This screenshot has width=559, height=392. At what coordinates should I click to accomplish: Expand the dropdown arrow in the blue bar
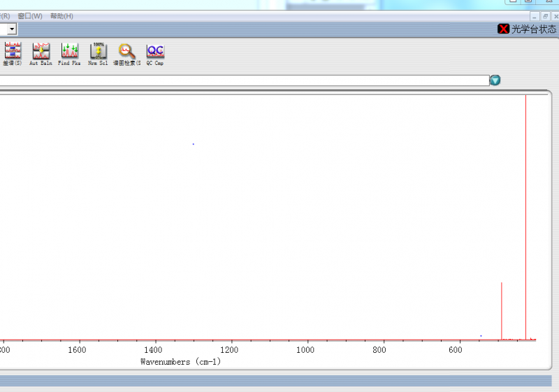click(12, 29)
